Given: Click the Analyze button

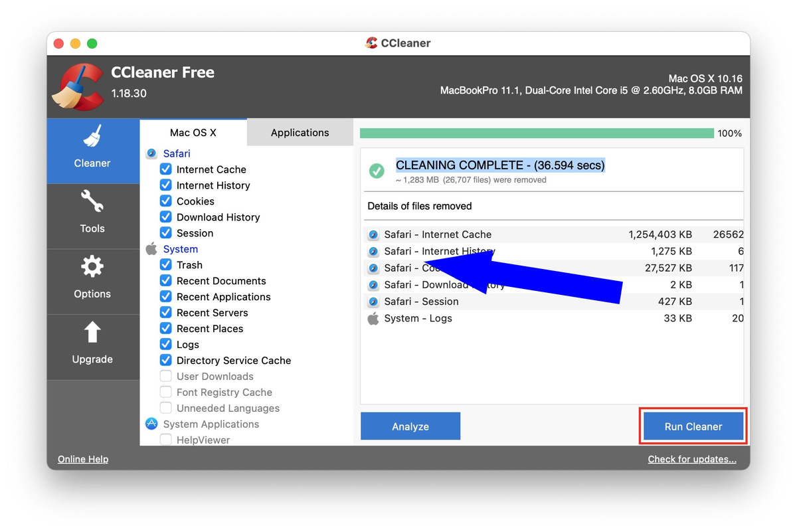Looking at the screenshot, I should point(410,426).
